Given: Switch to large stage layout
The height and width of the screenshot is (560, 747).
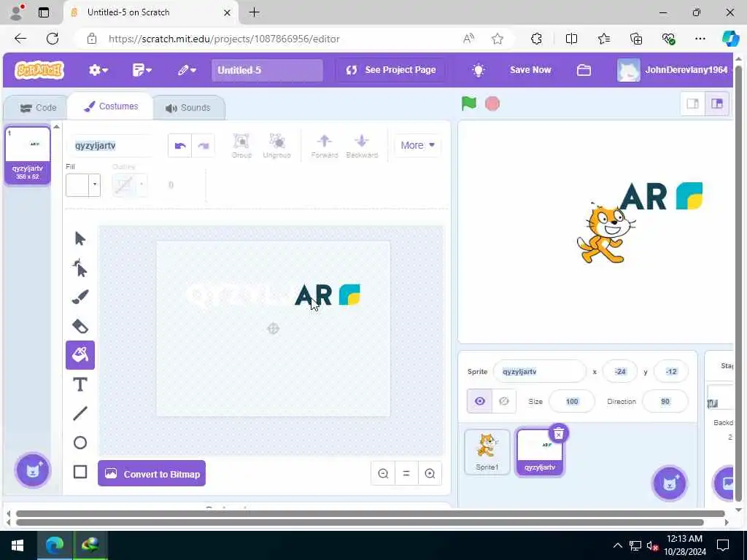Looking at the screenshot, I should (717, 104).
